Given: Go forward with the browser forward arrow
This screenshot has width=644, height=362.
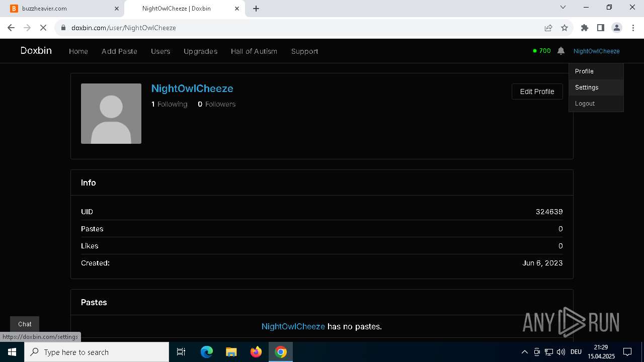Looking at the screenshot, I should tap(27, 28).
